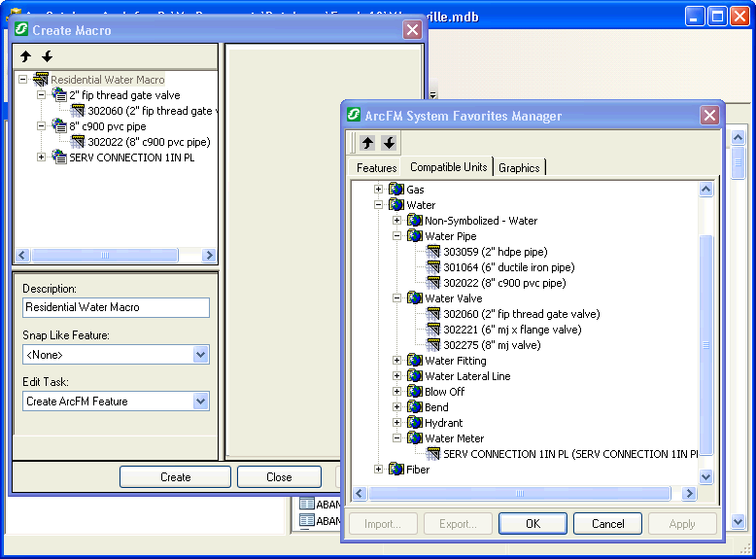Switch to the Features tab

tap(376, 168)
